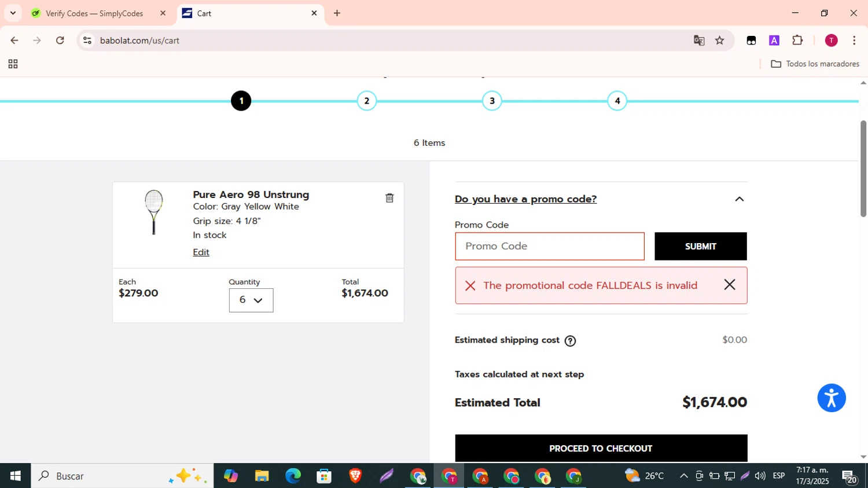The width and height of the screenshot is (868, 488).
Task: Click the page vertical scrollbar thumb
Action: (863, 168)
